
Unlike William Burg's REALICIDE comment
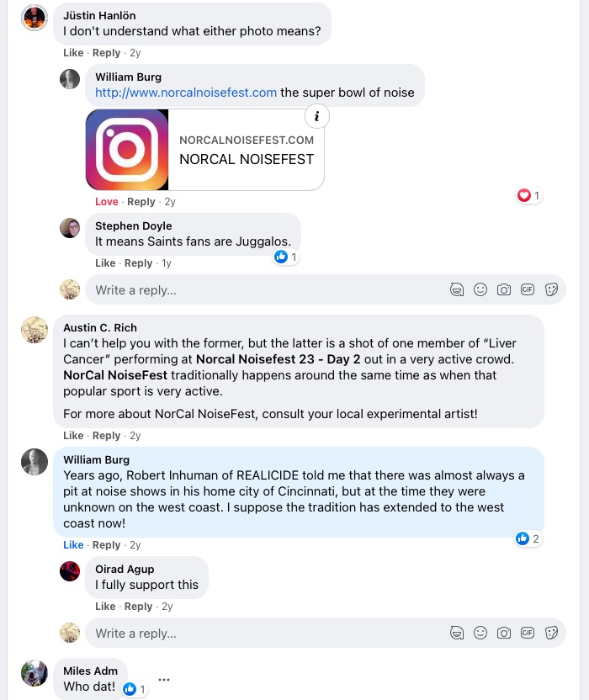[x=73, y=545]
